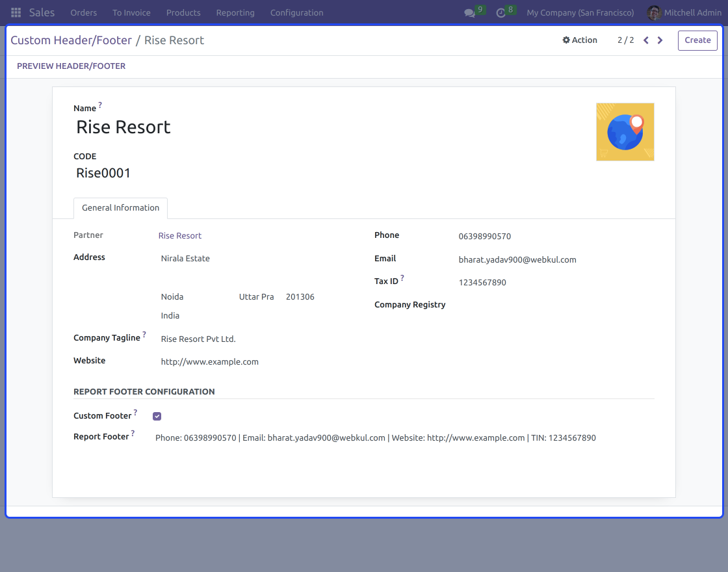Open the To Invoice menu
The image size is (728, 572).
tap(131, 12)
